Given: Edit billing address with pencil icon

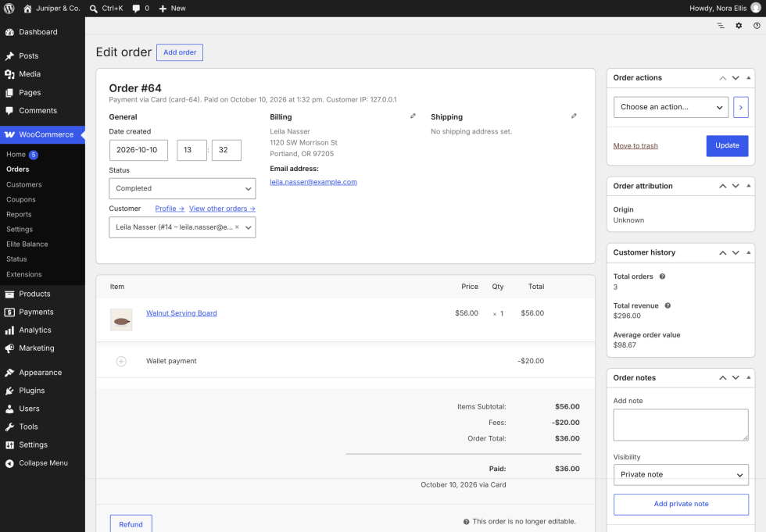Looking at the screenshot, I should pos(413,116).
